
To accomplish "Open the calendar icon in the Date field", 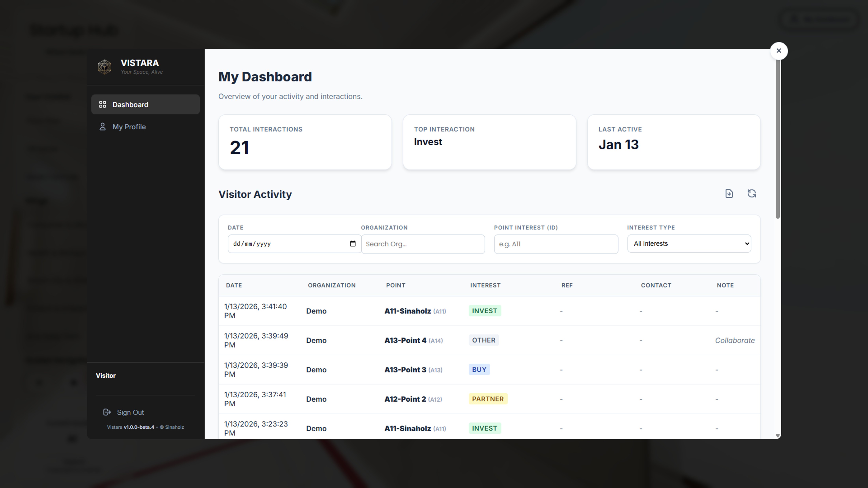I will tap(353, 244).
